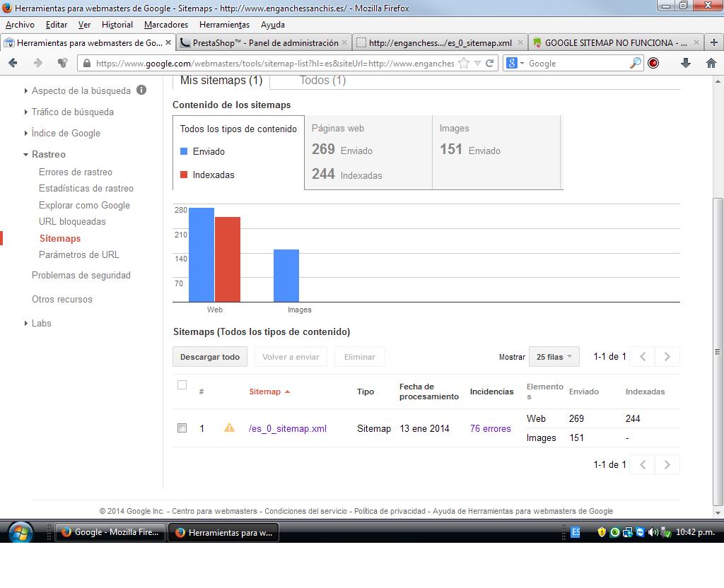Close the GOOGLE SITEMAP NO FUNCIONA tab
The height and width of the screenshot is (588, 724).
pos(696,42)
